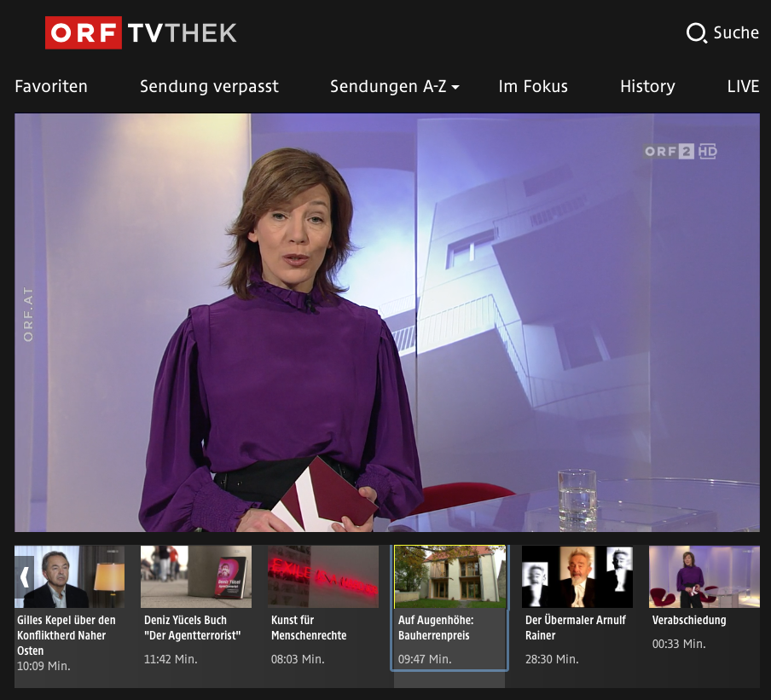
Task: Click the Suche text label
Action: tap(735, 33)
